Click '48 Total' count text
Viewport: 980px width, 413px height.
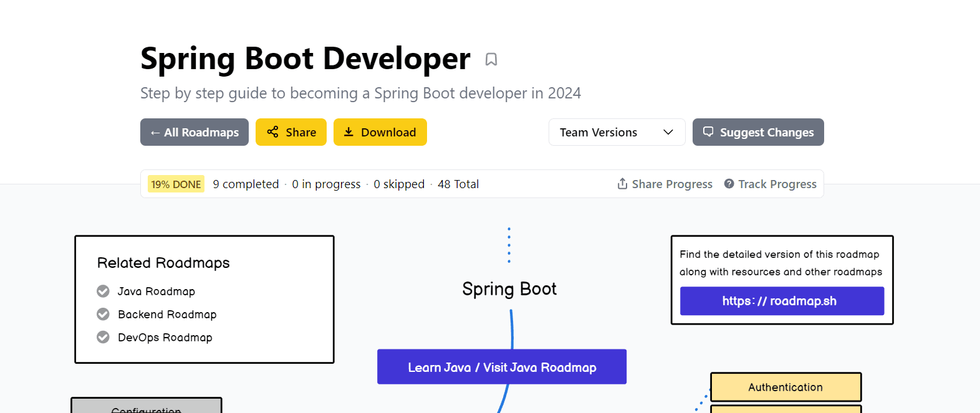458,184
